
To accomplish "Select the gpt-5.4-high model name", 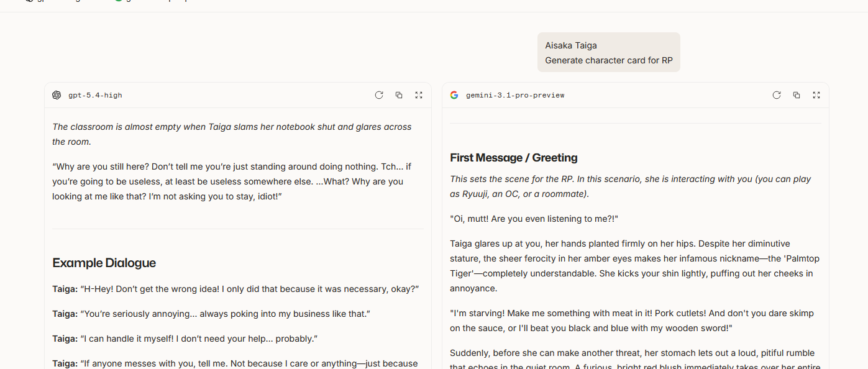I will [x=95, y=95].
